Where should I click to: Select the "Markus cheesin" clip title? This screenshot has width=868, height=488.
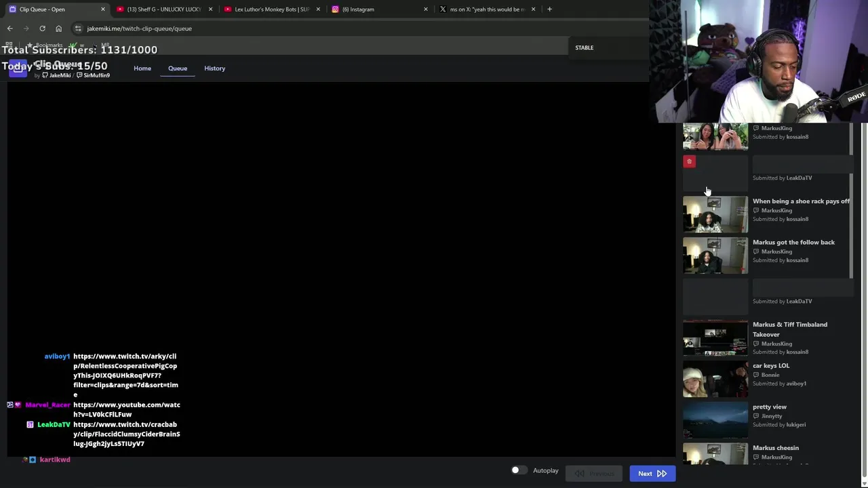[776, 448]
